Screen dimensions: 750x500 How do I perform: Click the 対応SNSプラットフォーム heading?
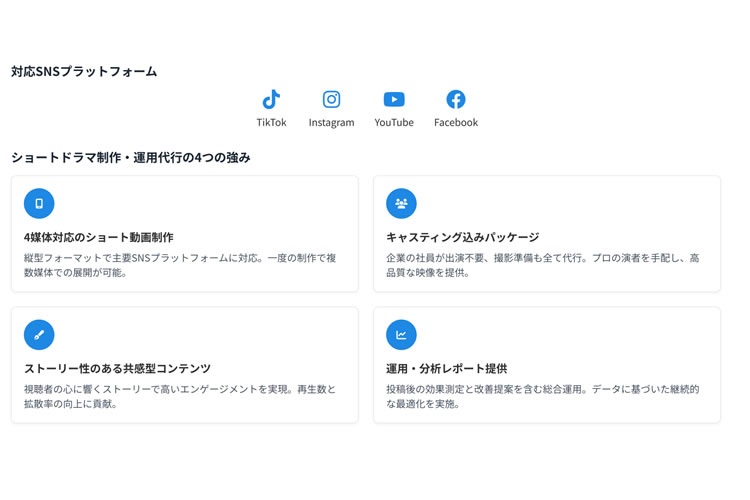(84, 71)
